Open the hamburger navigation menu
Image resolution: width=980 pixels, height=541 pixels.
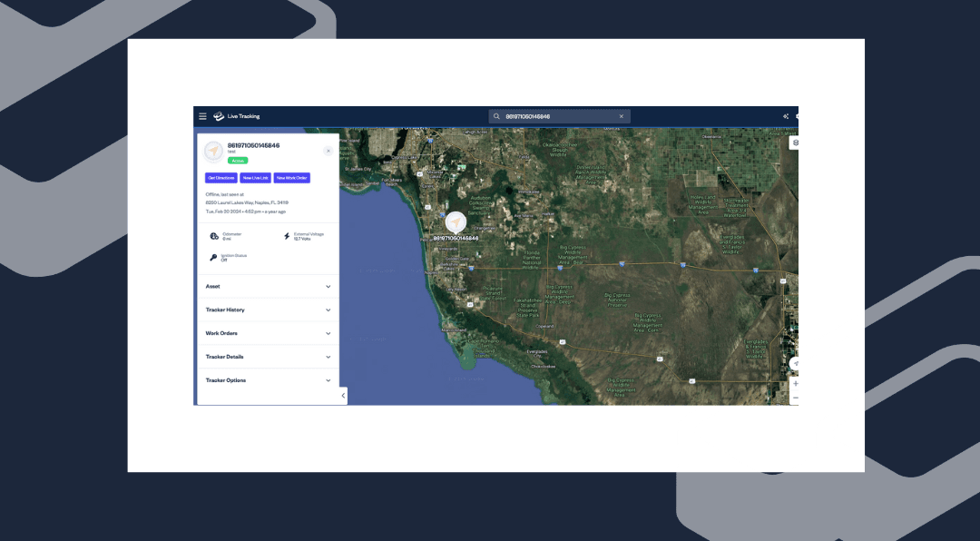tap(202, 116)
